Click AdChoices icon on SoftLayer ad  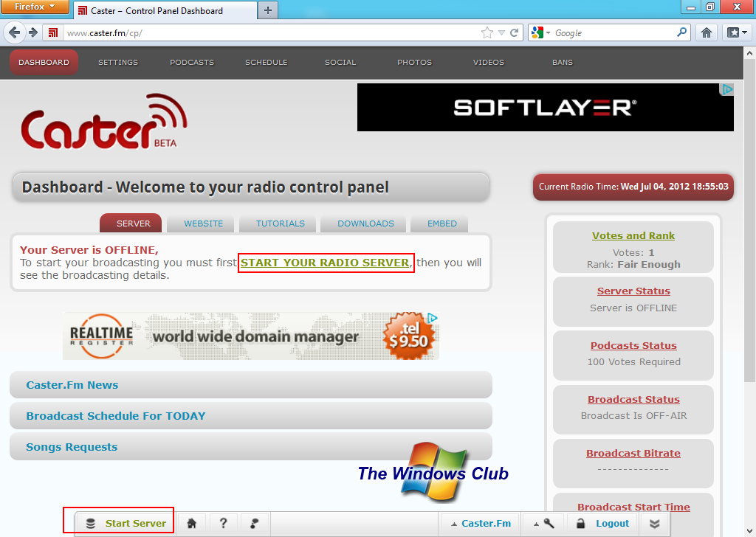pos(726,89)
